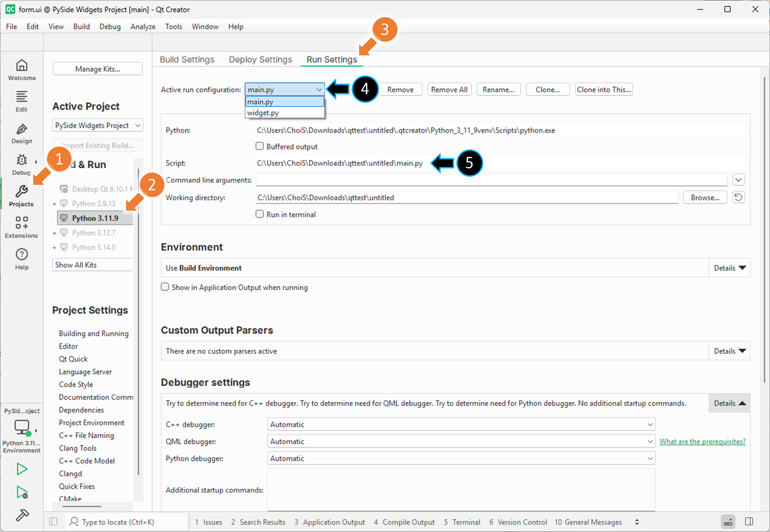Switch to Build Settings tab

point(187,60)
